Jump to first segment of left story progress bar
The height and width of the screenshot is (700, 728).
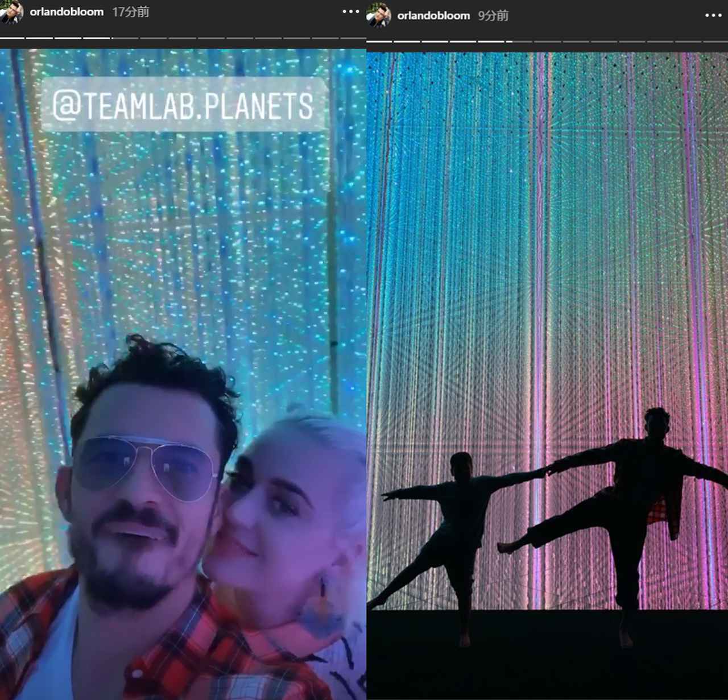(12, 38)
